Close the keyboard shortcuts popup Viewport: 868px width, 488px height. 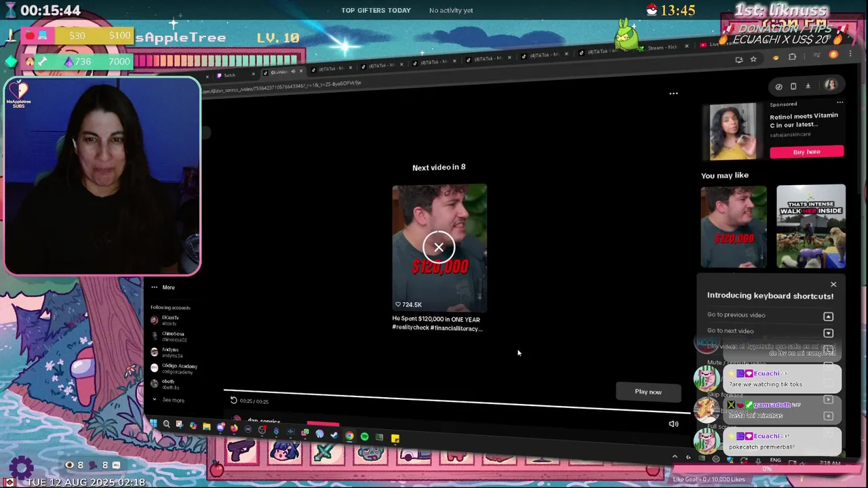click(x=833, y=284)
